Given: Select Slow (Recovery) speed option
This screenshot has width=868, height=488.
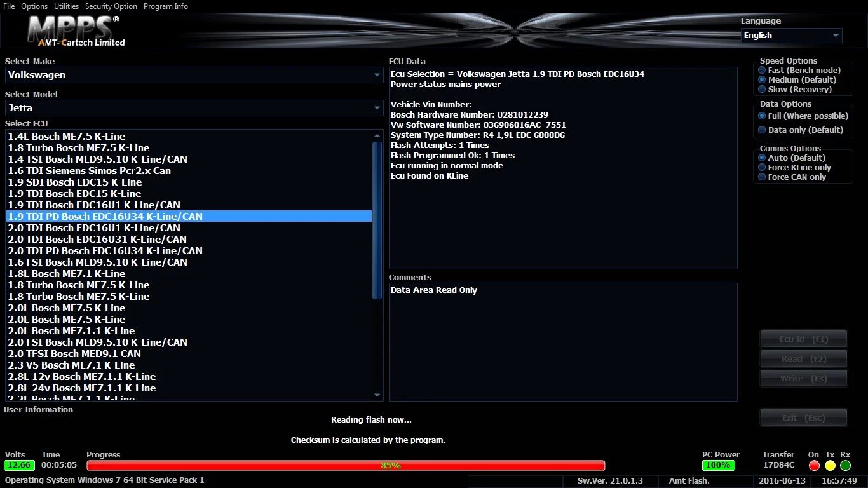Looking at the screenshot, I should pyautogui.click(x=794, y=90).
